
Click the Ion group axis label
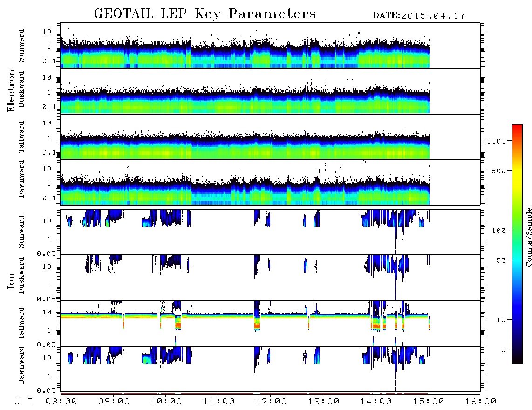tap(11, 280)
